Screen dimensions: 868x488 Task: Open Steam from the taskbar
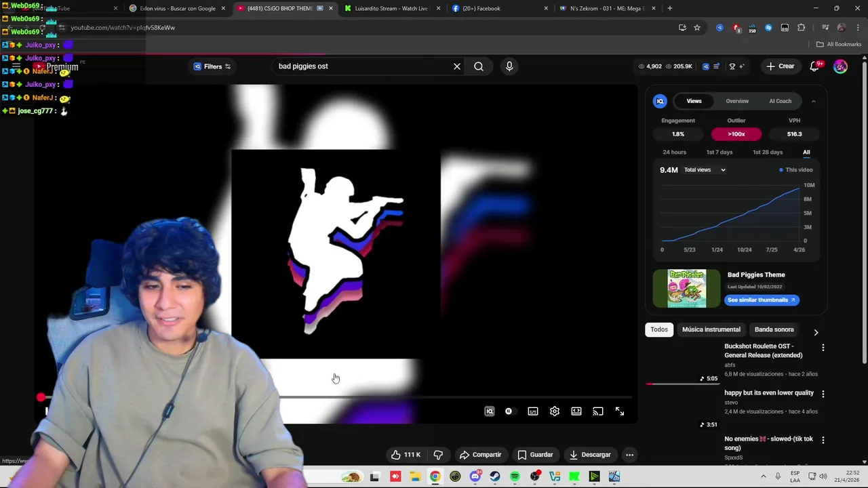[495, 477]
